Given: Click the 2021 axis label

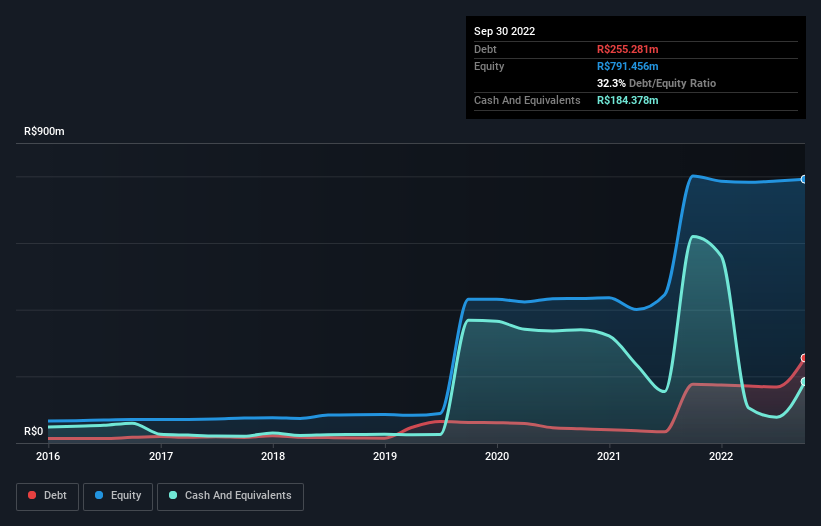Looking at the screenshot, I should pos(609,456).
